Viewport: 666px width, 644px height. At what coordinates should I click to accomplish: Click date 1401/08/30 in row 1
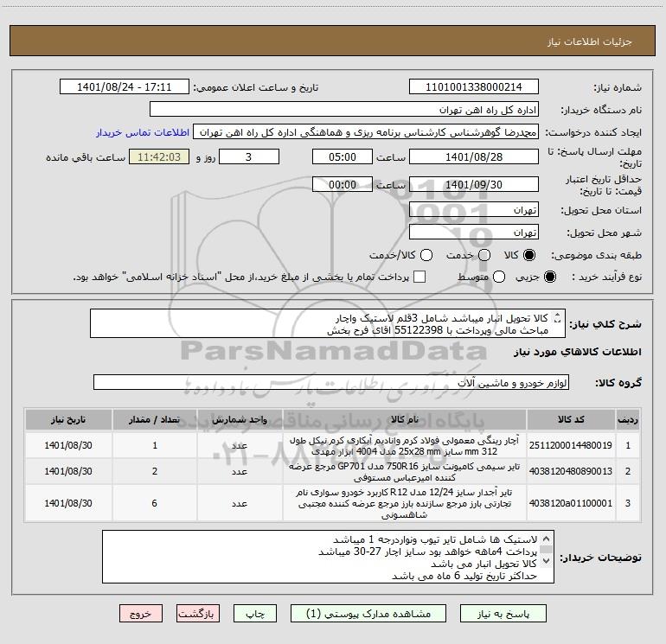pos(68,445)
